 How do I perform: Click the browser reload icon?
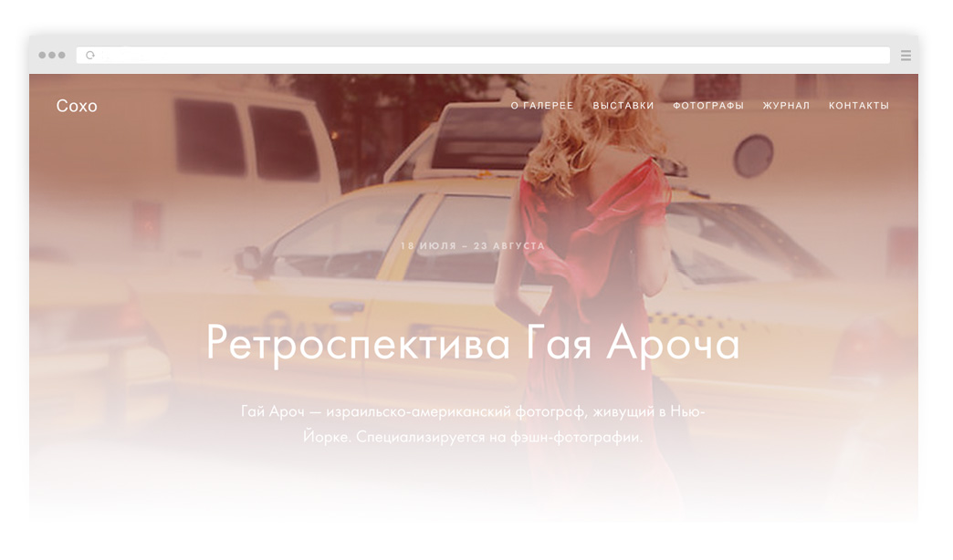[90, 56]
